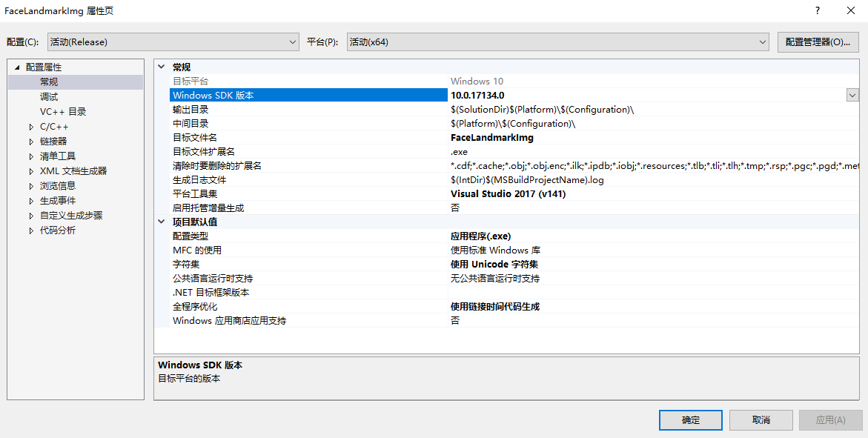
Task: Select VC++ 目录 in the tree
Action: coord(63,112)
